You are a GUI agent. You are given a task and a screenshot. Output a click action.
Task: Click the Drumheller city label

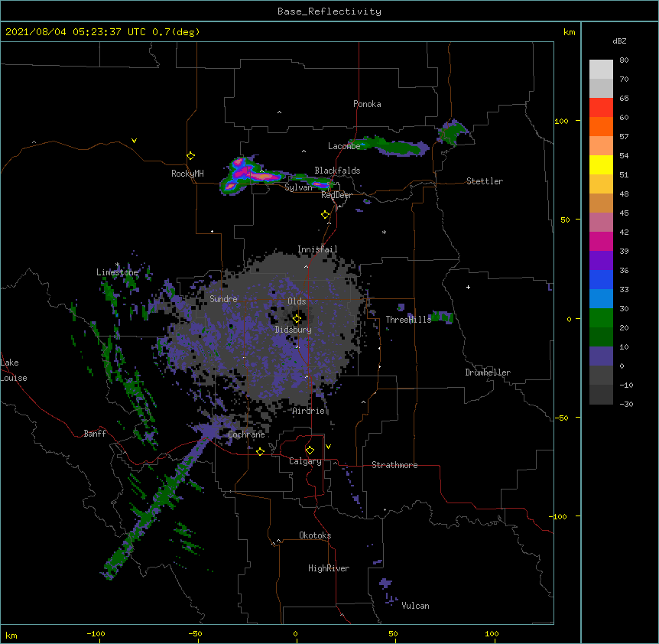488,372
